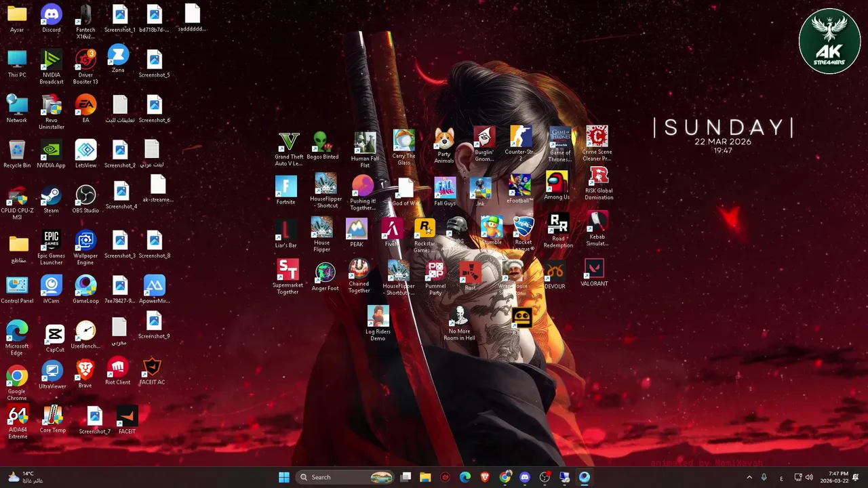
Task: Select the Road Redemption icon
Action: pos(558,231)
